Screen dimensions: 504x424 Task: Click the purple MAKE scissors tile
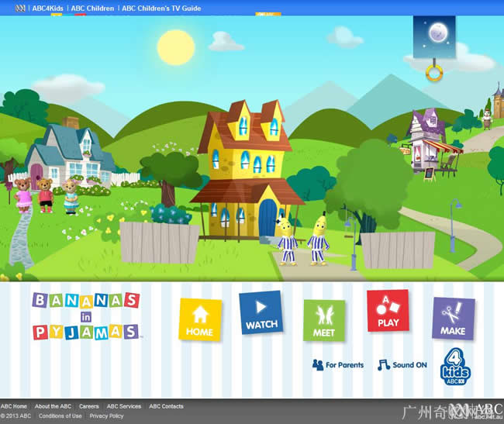pos(453,319)
